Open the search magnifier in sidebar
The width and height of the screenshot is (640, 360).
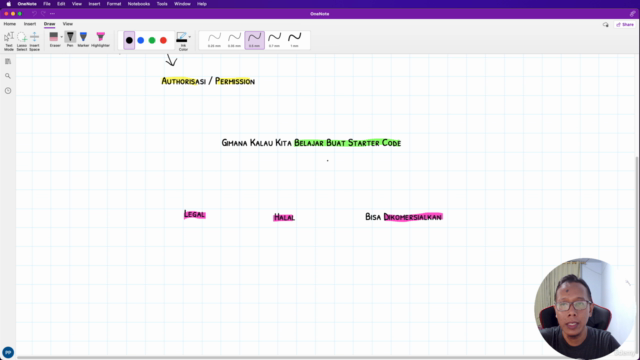8,76
